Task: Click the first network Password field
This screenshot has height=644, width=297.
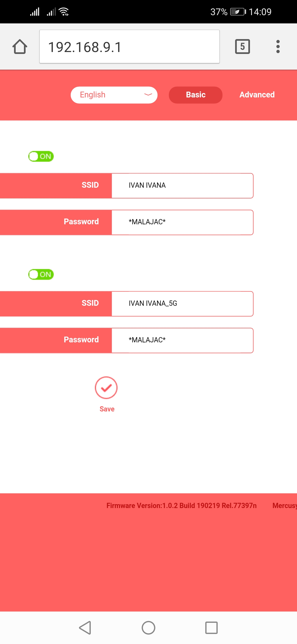Action: coord(182,222)
